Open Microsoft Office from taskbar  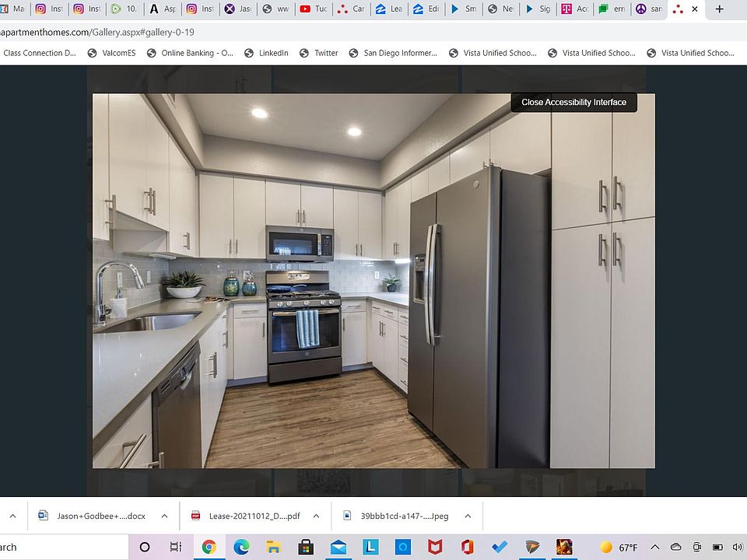point(468,547)
